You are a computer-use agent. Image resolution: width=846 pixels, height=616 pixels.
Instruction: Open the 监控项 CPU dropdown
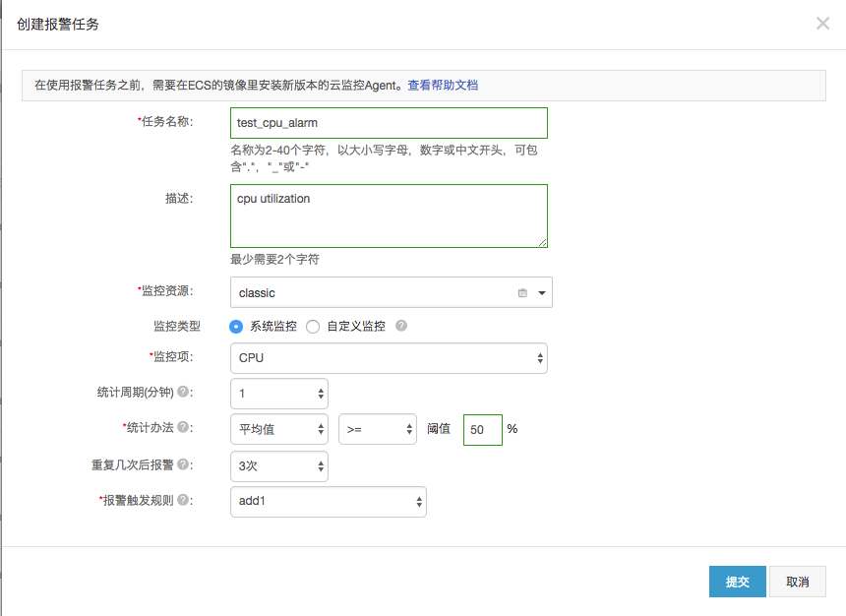(388, 358)
